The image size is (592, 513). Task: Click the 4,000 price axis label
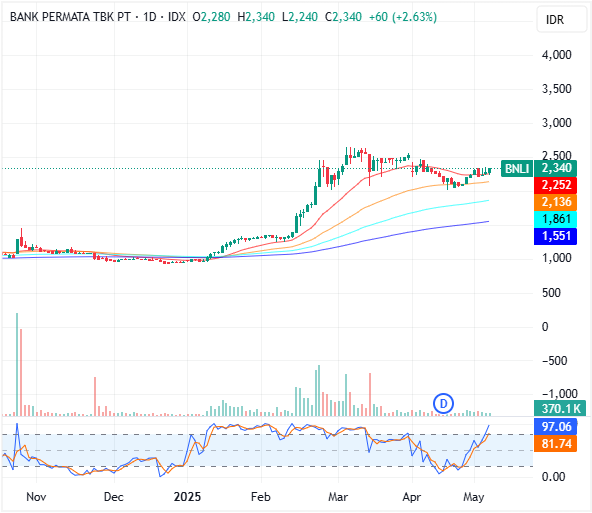click(x=557, y=55)
